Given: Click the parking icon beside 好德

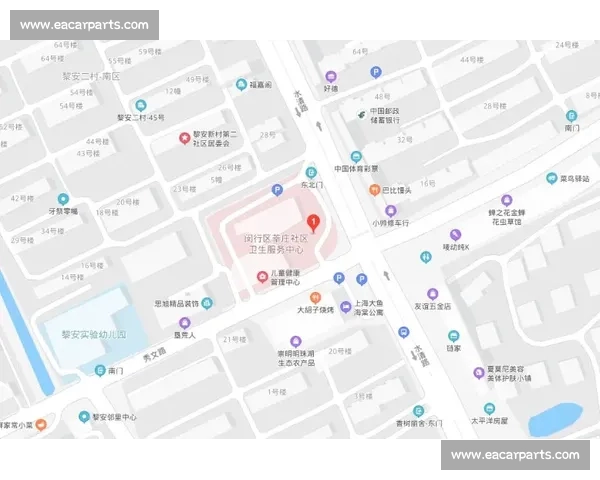Looking at the screenshot, I should pyautogui.click(x=376, y=72).
